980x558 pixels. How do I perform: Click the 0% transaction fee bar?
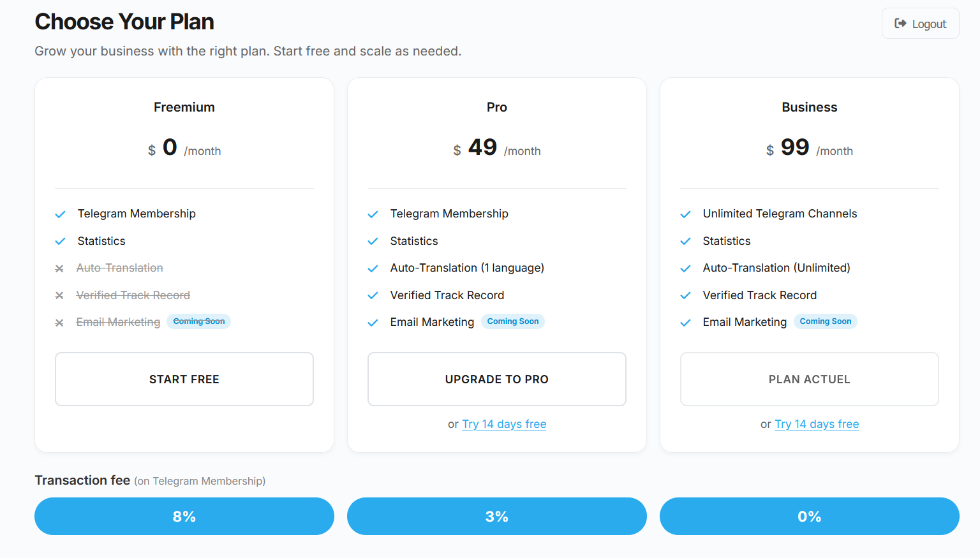[809, 516]
